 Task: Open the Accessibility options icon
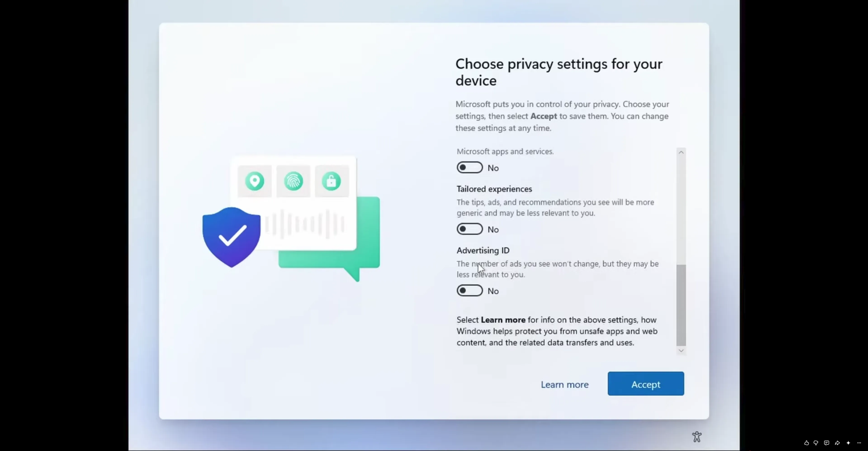click(697, 437)
